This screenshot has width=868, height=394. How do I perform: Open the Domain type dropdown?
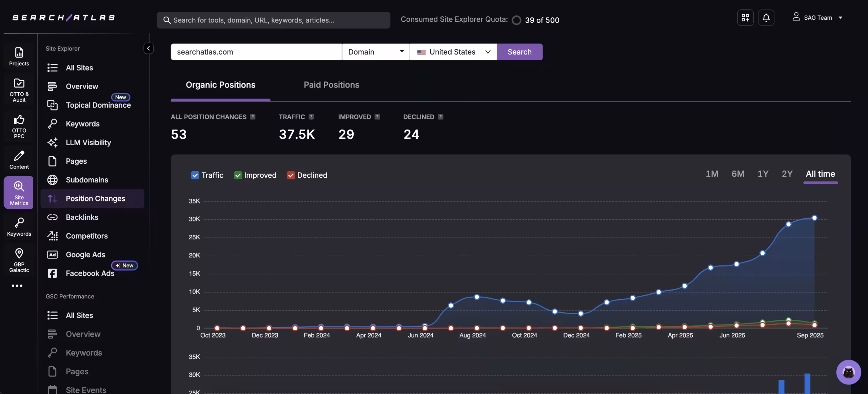pos(375,52)
